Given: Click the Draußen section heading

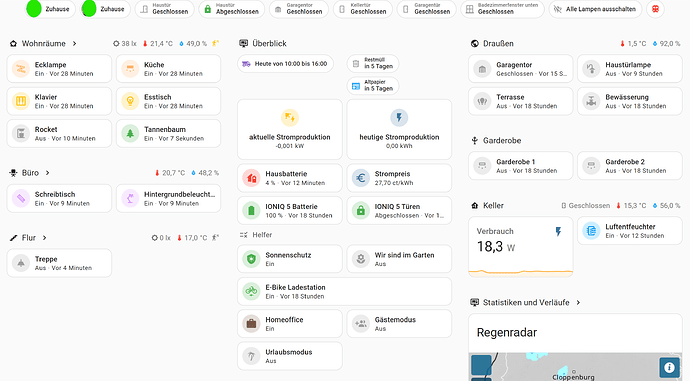Looking at the screenshot, I should pyautogui.click(x=498, y=44).
